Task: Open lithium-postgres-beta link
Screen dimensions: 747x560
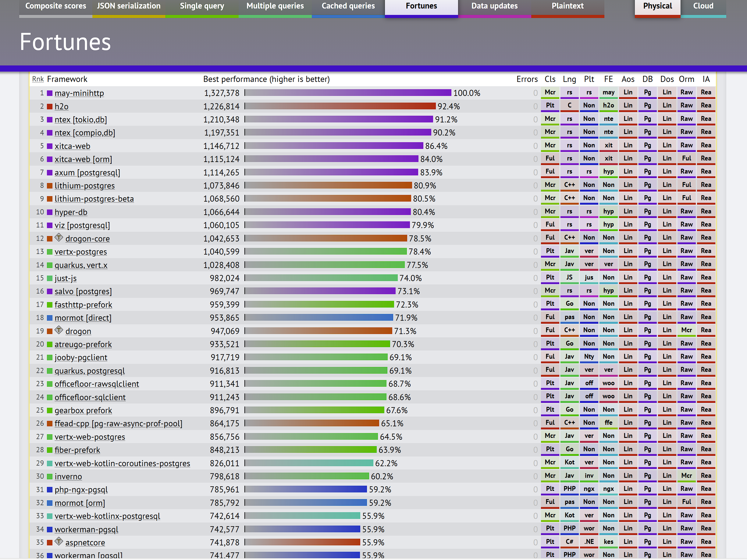Action: click(x=94, y=199)
